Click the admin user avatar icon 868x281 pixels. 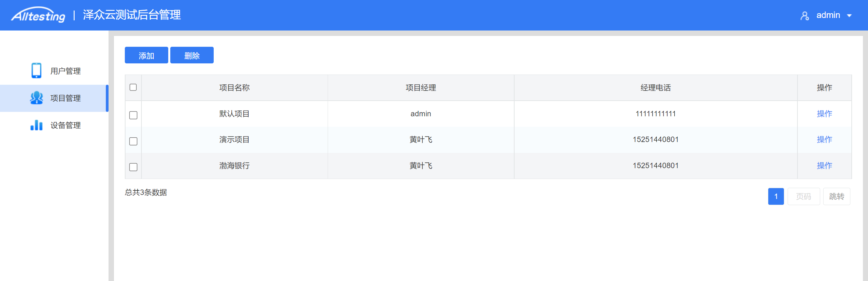coord(805,16)
